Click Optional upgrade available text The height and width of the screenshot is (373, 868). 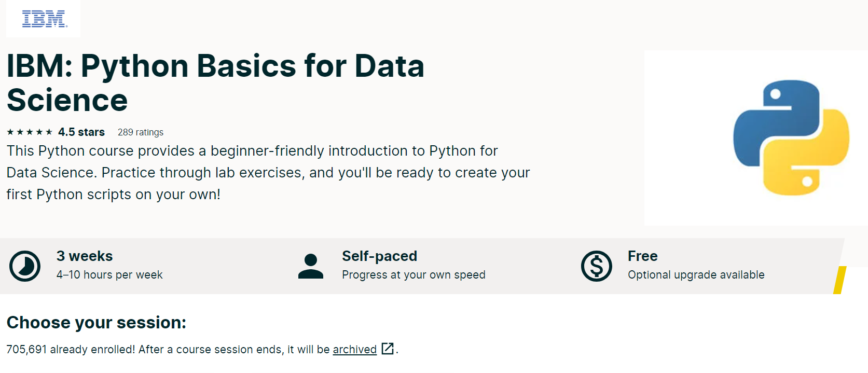pyautogui.click(x=696, y=275)
